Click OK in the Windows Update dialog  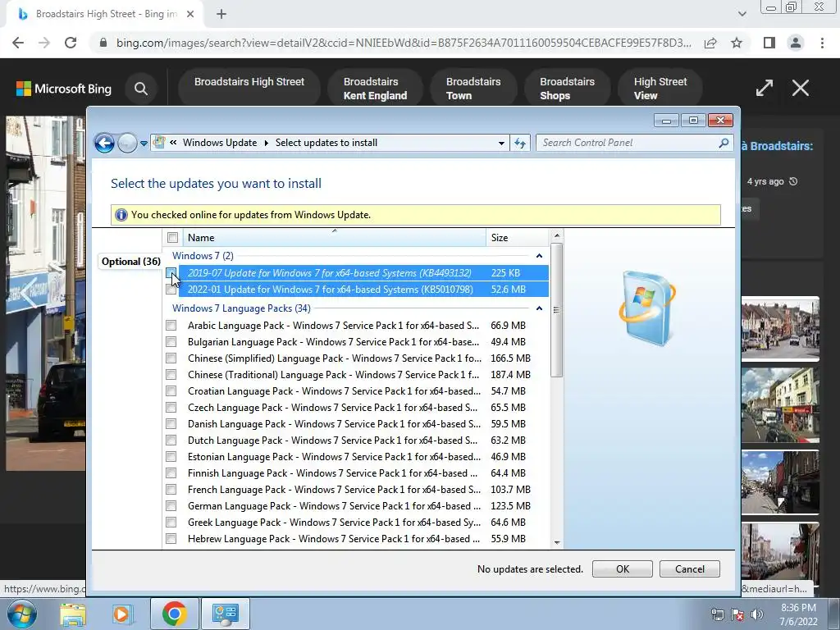(623, 569)
